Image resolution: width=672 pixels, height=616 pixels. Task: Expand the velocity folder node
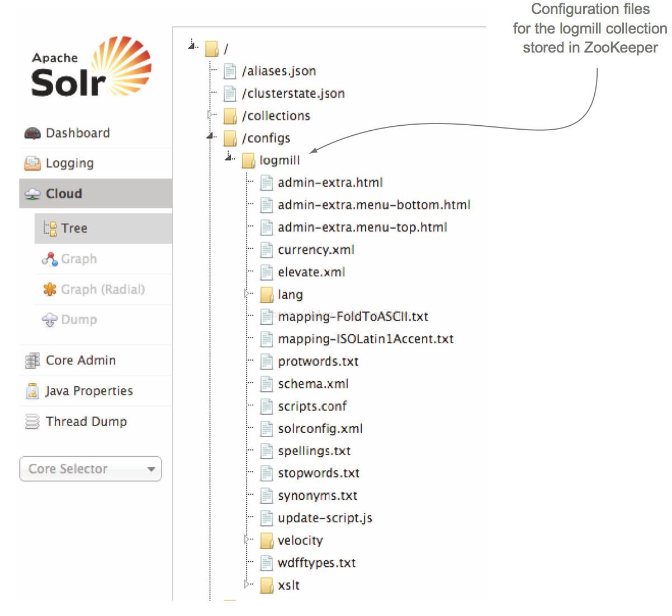[248, 539]
